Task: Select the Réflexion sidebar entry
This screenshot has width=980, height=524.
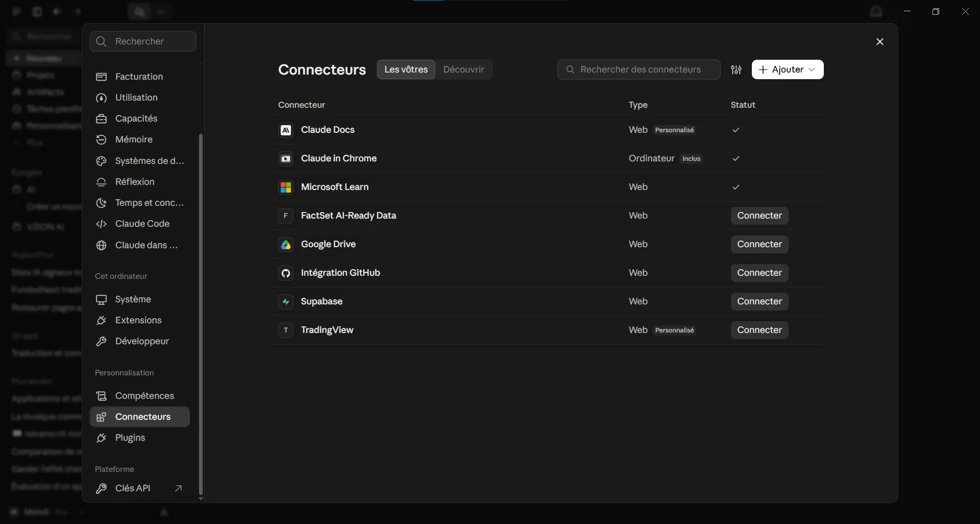Action: (139, 182)
